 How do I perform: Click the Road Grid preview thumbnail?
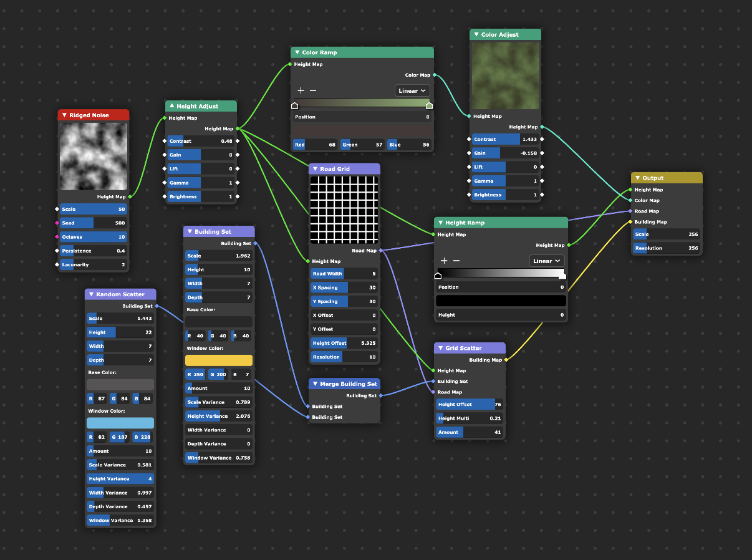(344, 210)
